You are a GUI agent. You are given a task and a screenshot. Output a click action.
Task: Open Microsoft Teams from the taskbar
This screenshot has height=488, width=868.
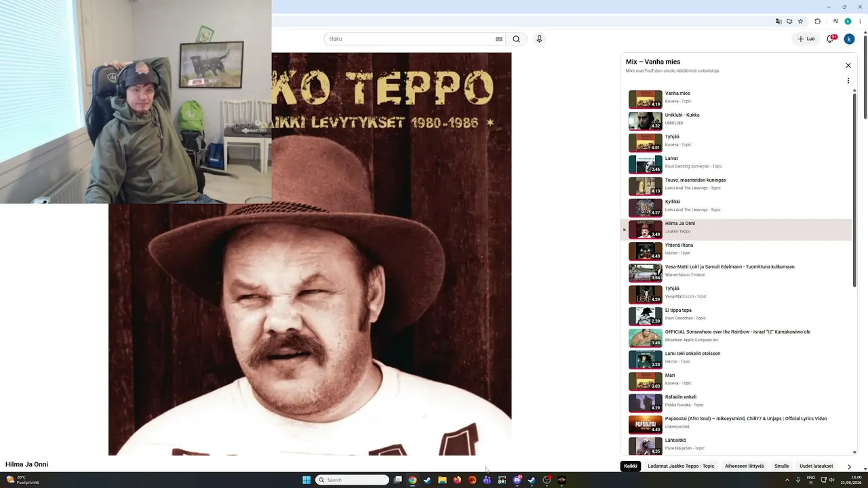click(x=487, y=480)
